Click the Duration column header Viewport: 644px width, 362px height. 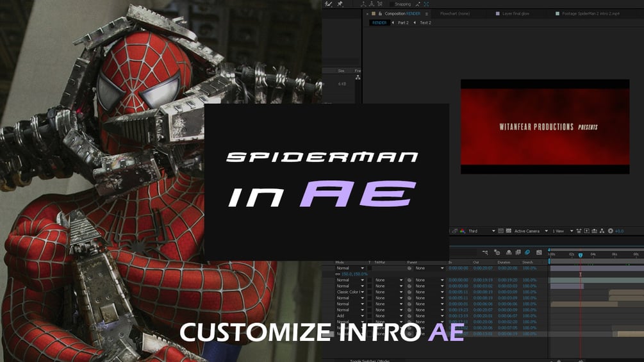[x=504, y=262]
